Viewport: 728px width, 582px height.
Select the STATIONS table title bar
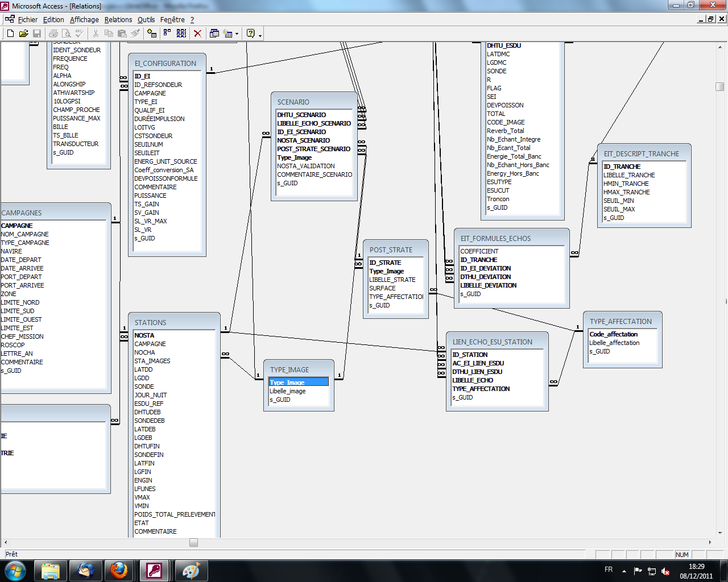tap(174, 323)
